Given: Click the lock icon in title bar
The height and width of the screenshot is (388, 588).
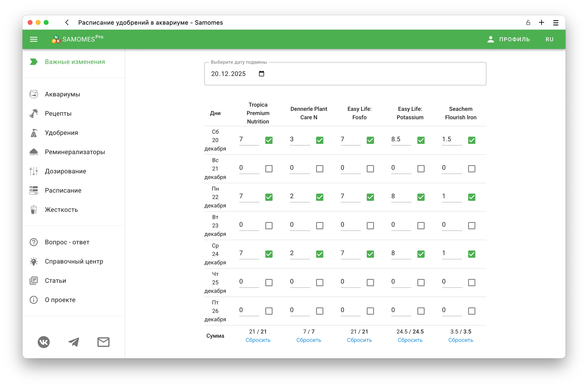Looking at the screenshot, I should point(528,22).
